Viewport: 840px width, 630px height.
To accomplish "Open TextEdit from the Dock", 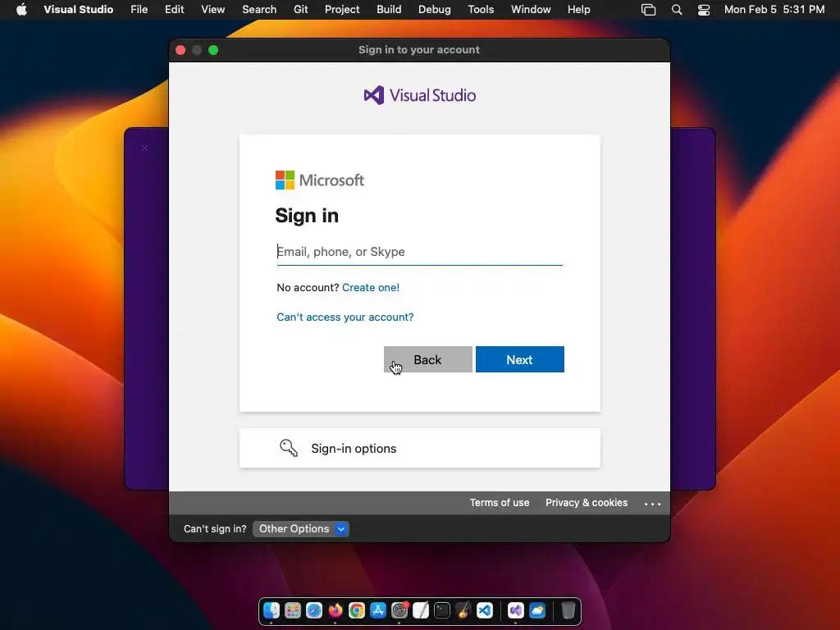I will 421,610.
